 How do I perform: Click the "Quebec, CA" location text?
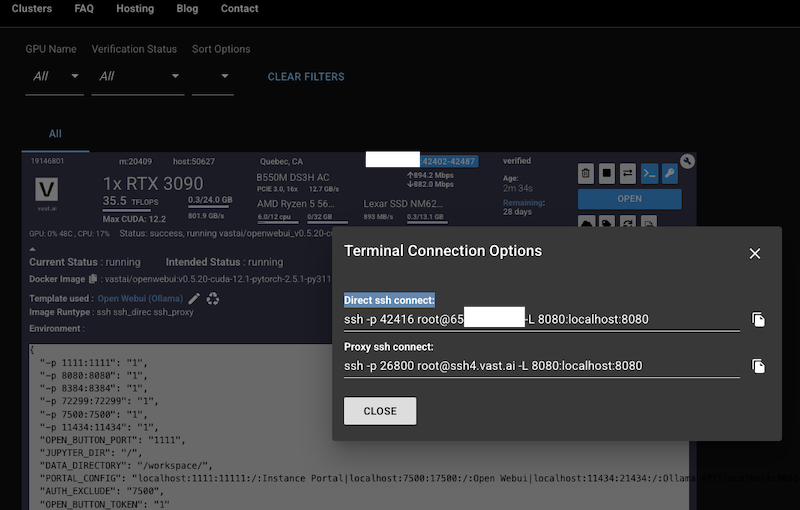tap(281, 161)
